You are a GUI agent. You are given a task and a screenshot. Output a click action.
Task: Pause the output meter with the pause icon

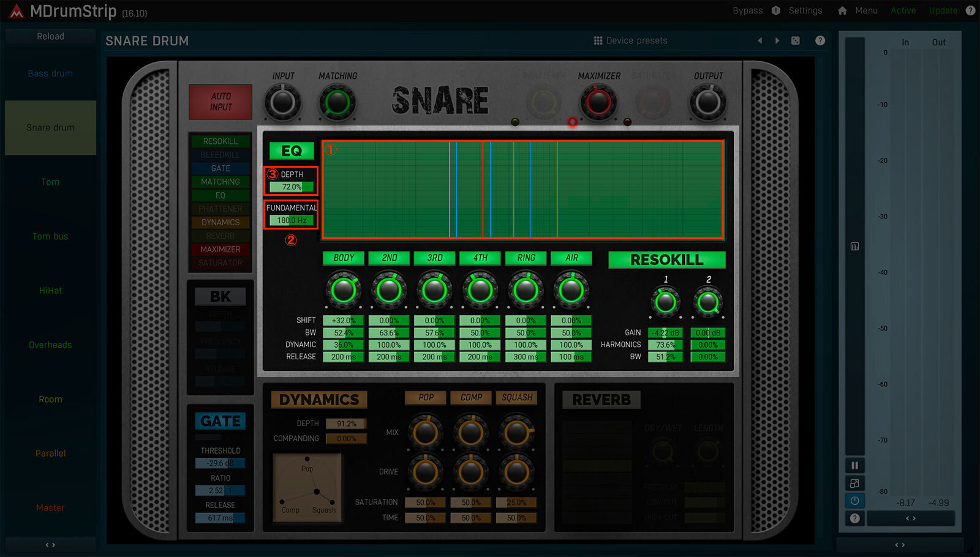(855, 465)
